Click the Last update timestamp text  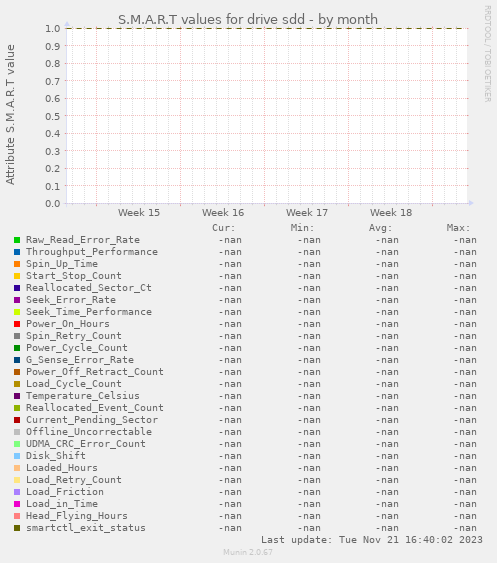tap(372, 540)
